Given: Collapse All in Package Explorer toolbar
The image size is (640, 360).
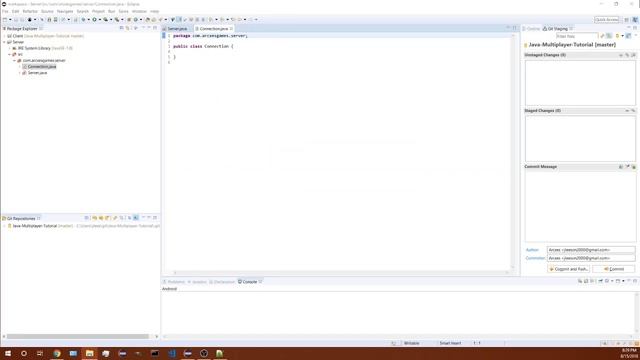Looking at the screenshot, I should tap(121, 29).
